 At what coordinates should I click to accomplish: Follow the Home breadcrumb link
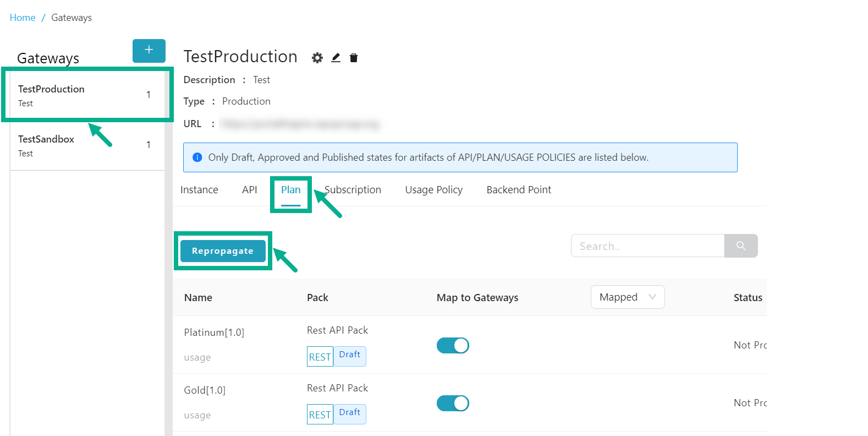tap(23, 18)
